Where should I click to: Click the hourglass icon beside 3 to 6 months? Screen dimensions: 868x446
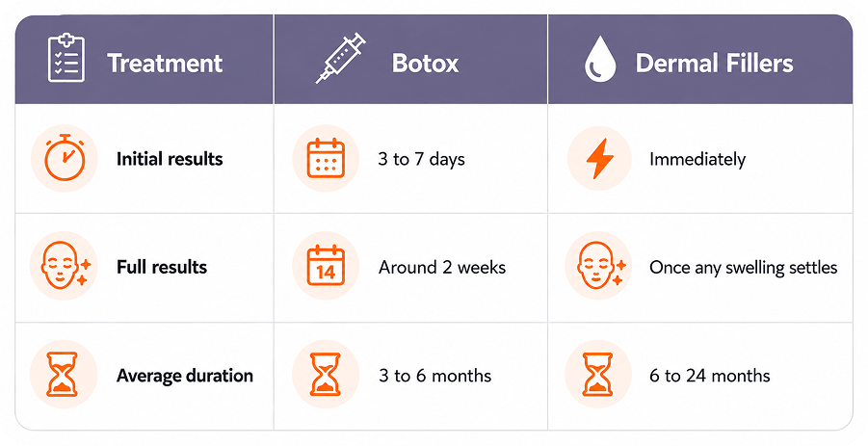(325, 375)
